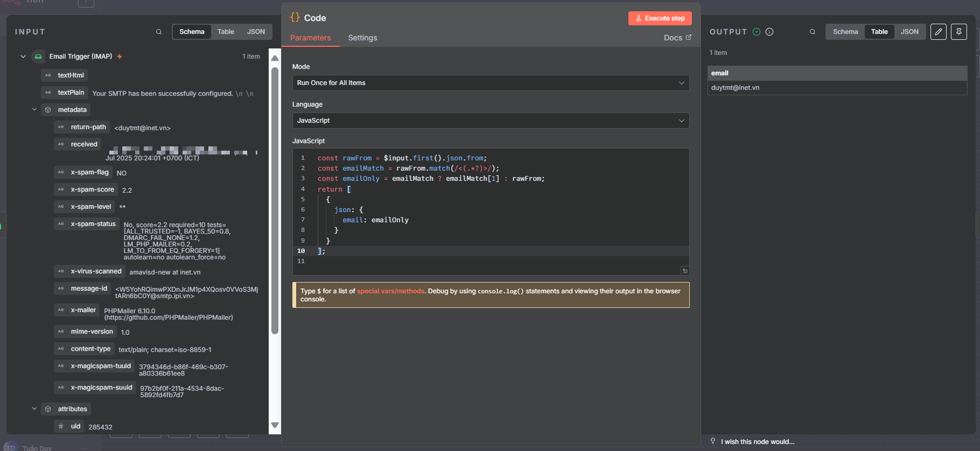Click the lightbulb feedback icon
This screenshot has height=451, width=980.
(713, 441)
